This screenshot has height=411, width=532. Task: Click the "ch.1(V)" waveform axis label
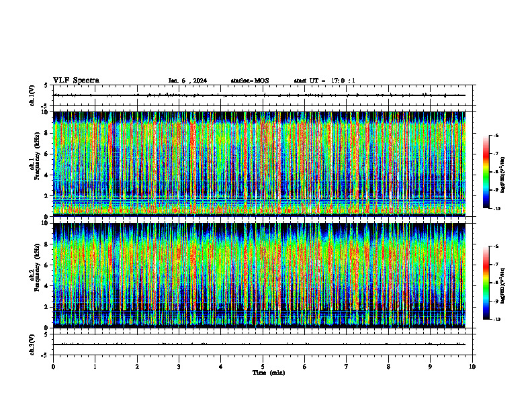32,95
